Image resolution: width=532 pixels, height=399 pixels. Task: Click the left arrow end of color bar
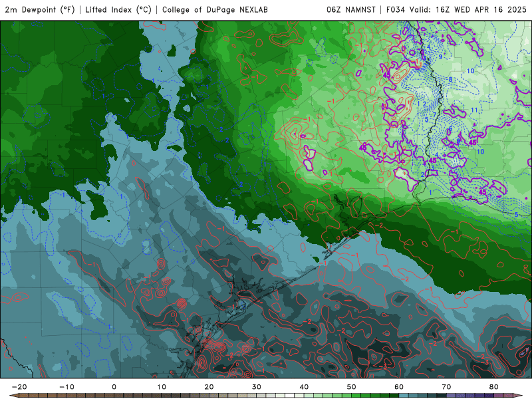(x=13, y=396)
